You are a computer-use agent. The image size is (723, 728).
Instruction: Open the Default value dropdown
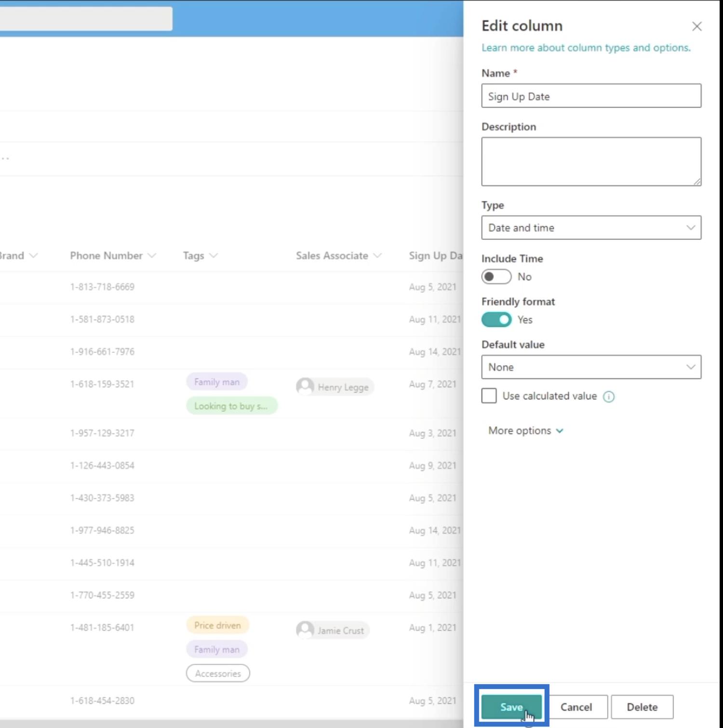click(591, 367)
